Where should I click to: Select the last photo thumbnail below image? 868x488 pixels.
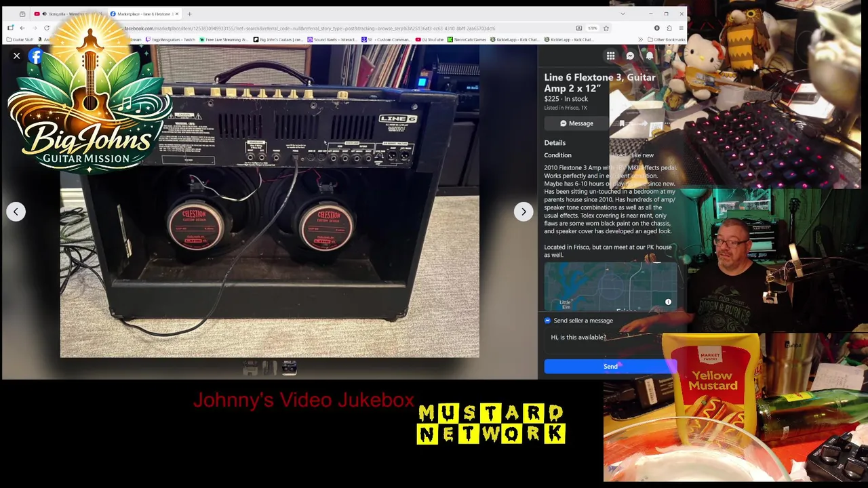coord(290,367)
